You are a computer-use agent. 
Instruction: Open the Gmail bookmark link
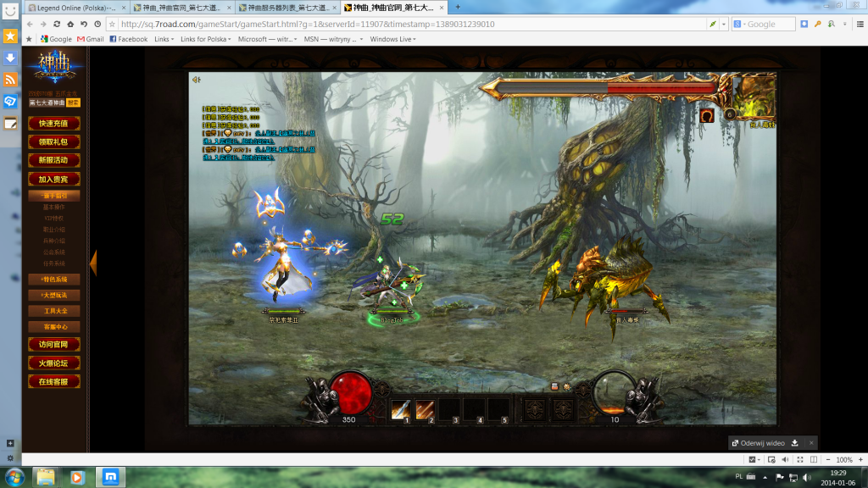(90, 39)
